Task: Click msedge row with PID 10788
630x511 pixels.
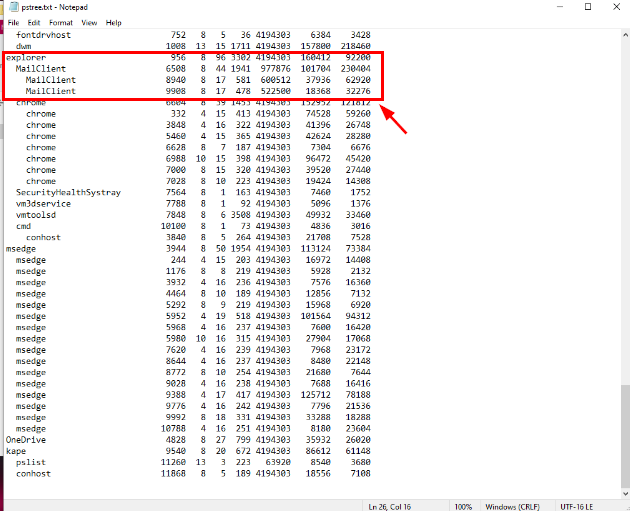Action: pos(193,429)
